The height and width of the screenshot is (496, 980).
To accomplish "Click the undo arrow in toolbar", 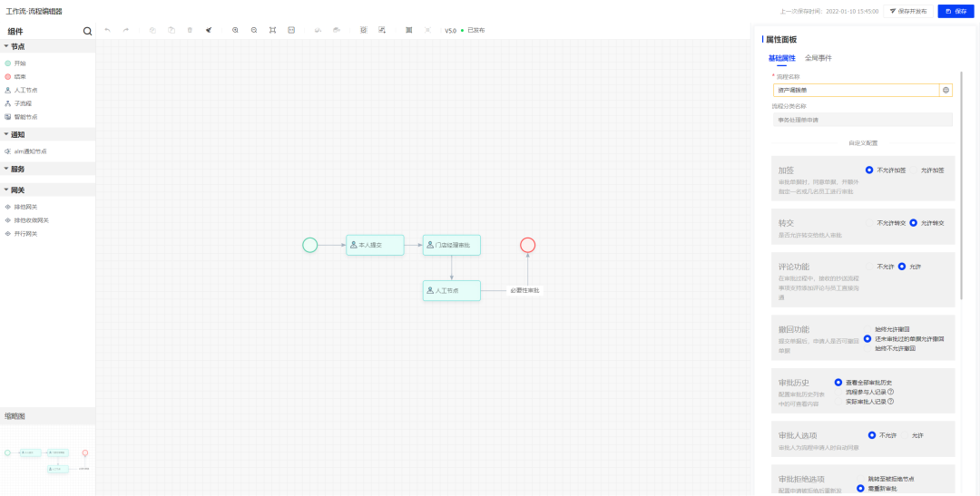I will [x=107, y=30].
